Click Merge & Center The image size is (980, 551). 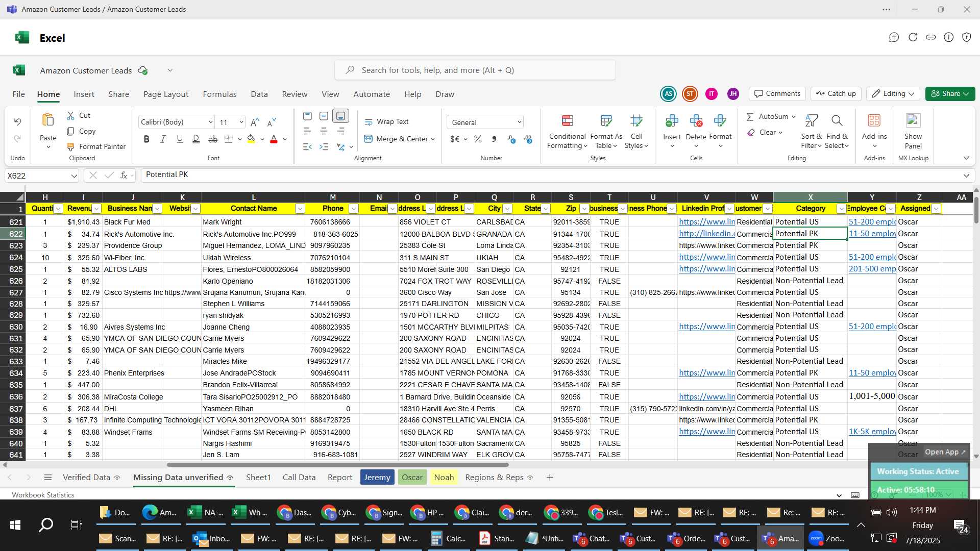(x=396, y=139)
